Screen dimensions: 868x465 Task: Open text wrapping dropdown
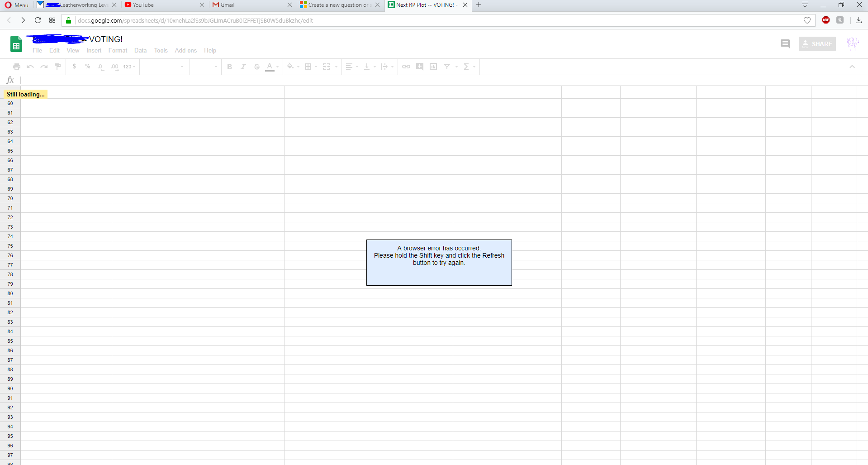tap(387, 67)
